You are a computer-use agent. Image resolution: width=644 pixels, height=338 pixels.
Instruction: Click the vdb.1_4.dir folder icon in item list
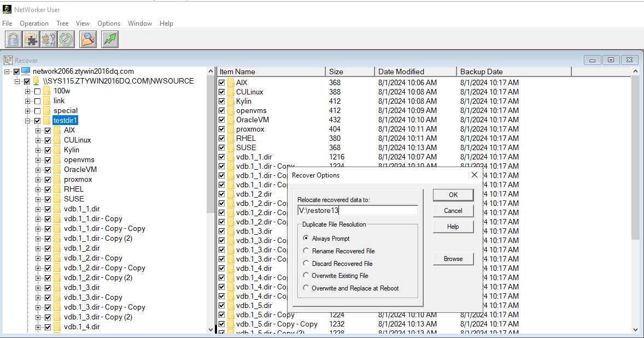[230, 268]
